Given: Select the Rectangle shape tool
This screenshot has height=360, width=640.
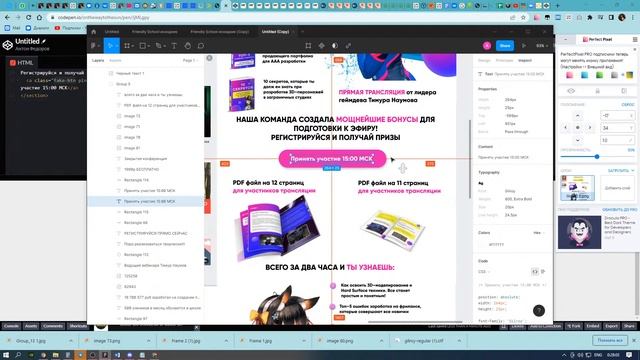Looking at the screenshot, I should [x=143, y=46].
